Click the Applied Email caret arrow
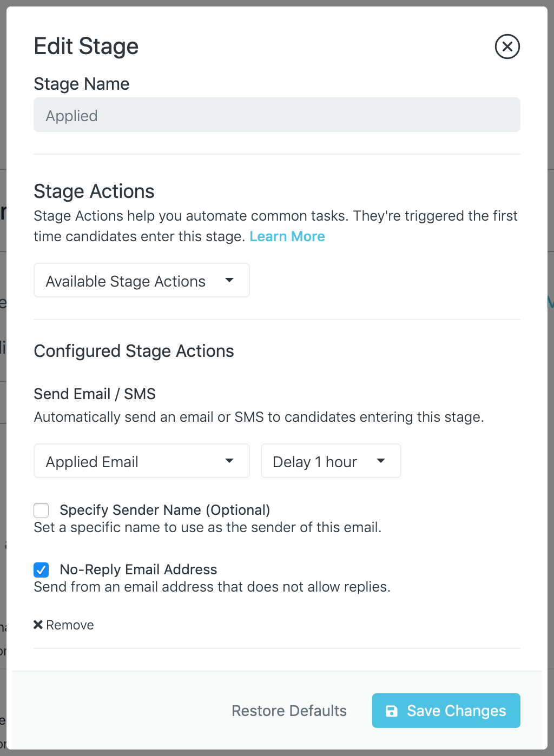554x756 pixels. click(x=229, y=461)
